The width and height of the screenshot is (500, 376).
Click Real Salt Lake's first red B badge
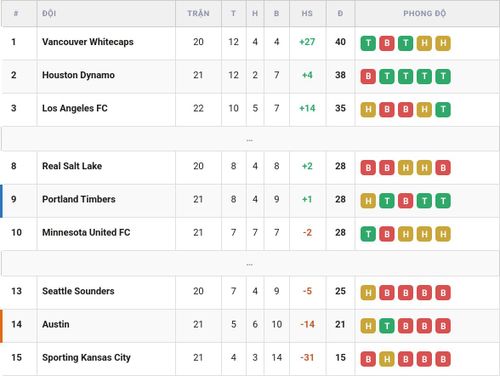coord(368,167)
